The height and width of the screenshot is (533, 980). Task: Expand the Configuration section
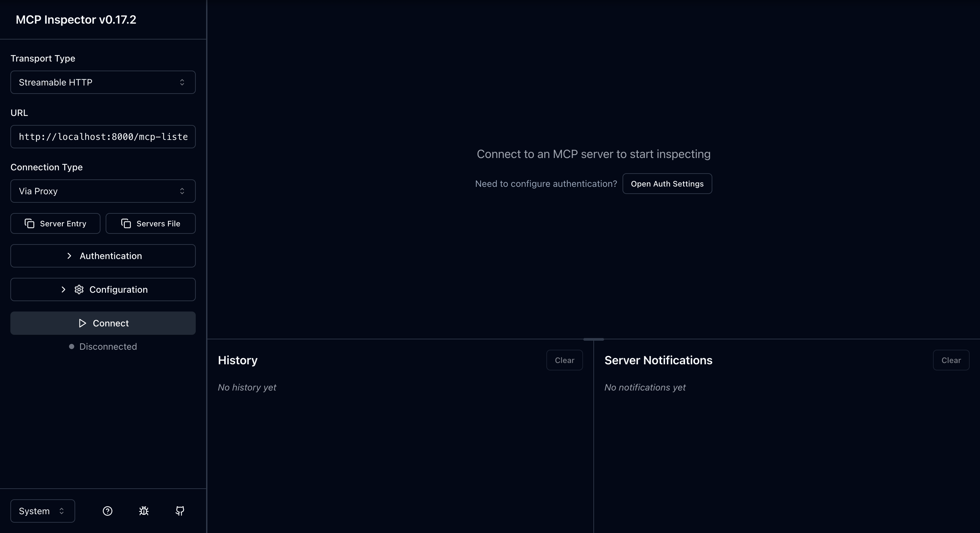[x=103, y=289]
